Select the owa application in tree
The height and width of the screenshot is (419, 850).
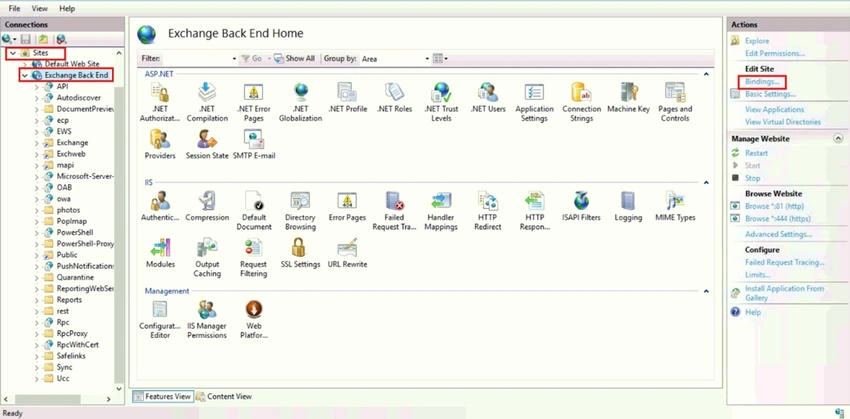tap(63, 199)
